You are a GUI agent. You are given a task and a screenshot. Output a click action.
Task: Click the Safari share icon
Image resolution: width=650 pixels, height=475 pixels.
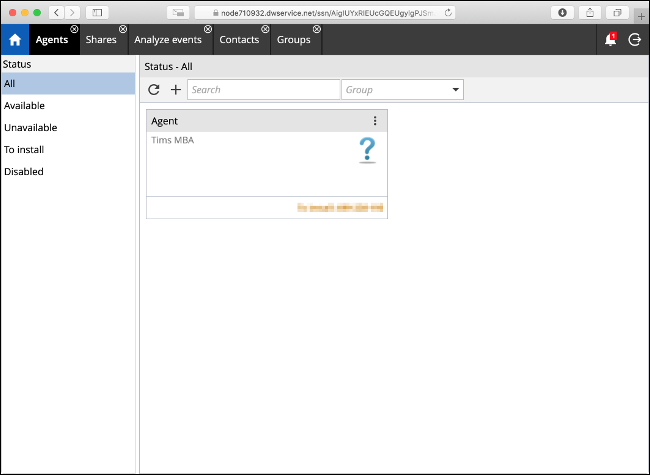point(589,12)
